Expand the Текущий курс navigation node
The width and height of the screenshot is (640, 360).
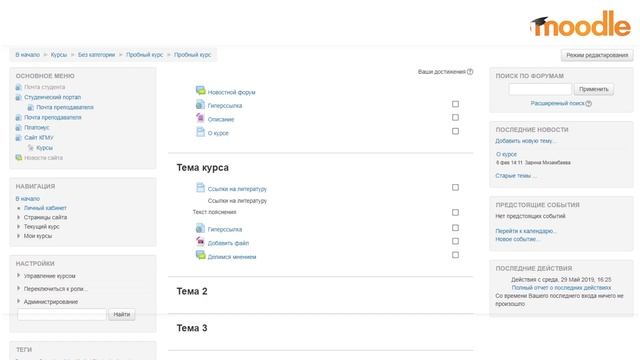(x=18, y=227)
